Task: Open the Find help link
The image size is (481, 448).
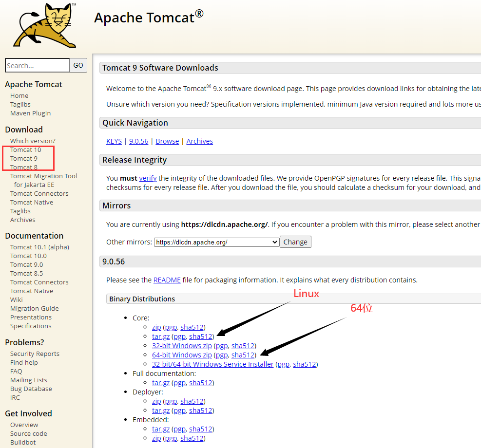Action: tap(24, 362)
